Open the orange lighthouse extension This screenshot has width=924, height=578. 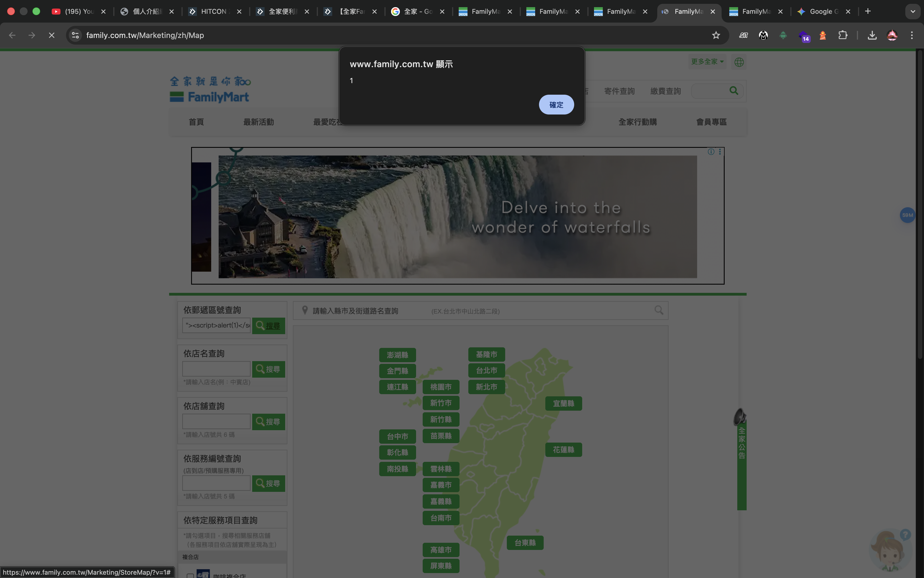(823, 35)
